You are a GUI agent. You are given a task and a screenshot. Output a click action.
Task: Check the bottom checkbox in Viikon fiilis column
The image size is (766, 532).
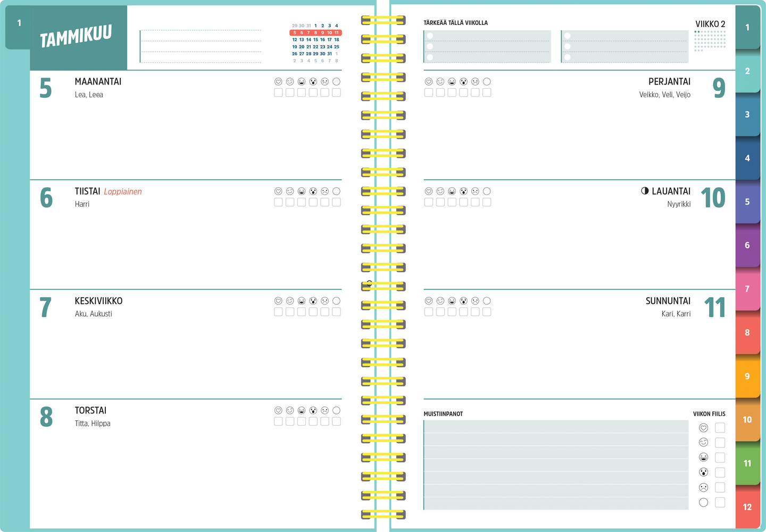tap(720, 502)
